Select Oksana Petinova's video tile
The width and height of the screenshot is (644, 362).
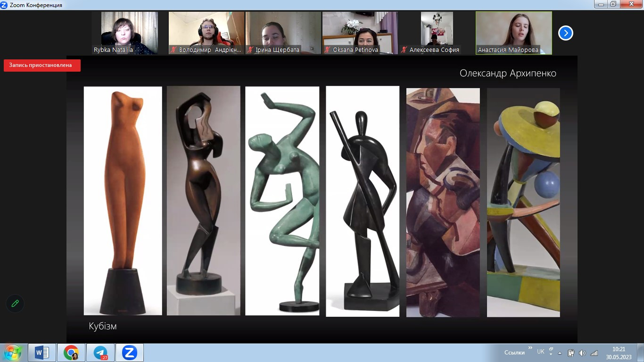(x=360, y=33)
